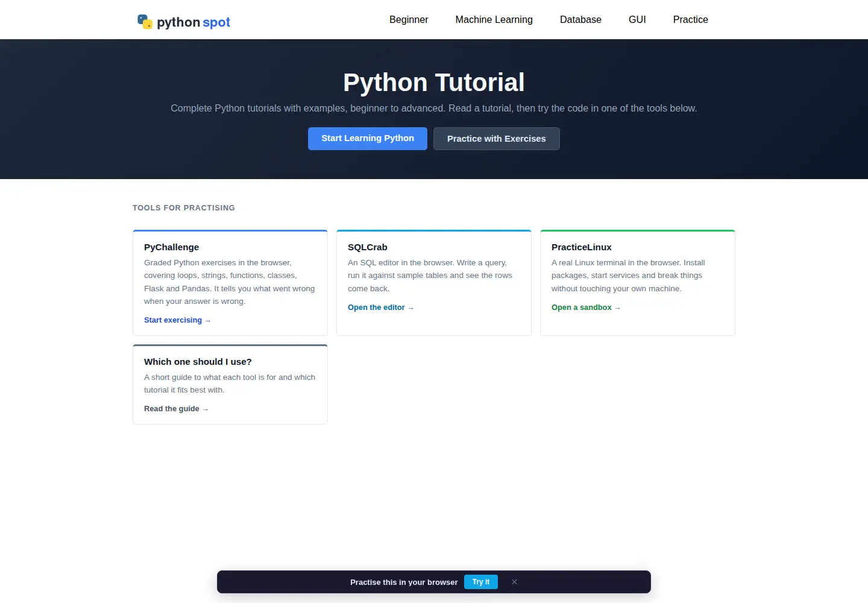This screenshot has width=868, height=603.
Task: Open the Machine Learning nav item
Action: pos(494,19)
